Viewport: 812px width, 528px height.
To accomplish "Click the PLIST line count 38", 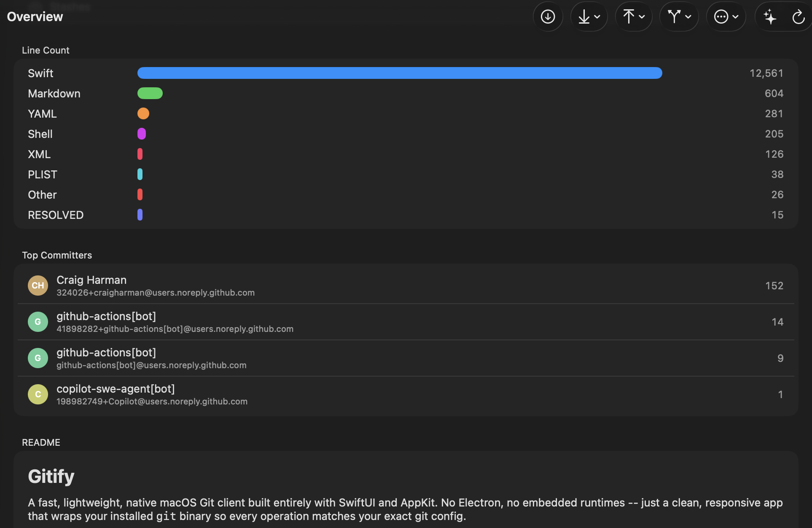I will 777,175.
